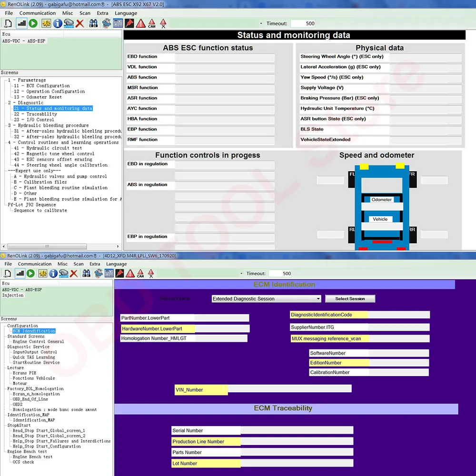
Task: Select '21 - Status and monitoring data' tree row
Action: click(53, 109)
